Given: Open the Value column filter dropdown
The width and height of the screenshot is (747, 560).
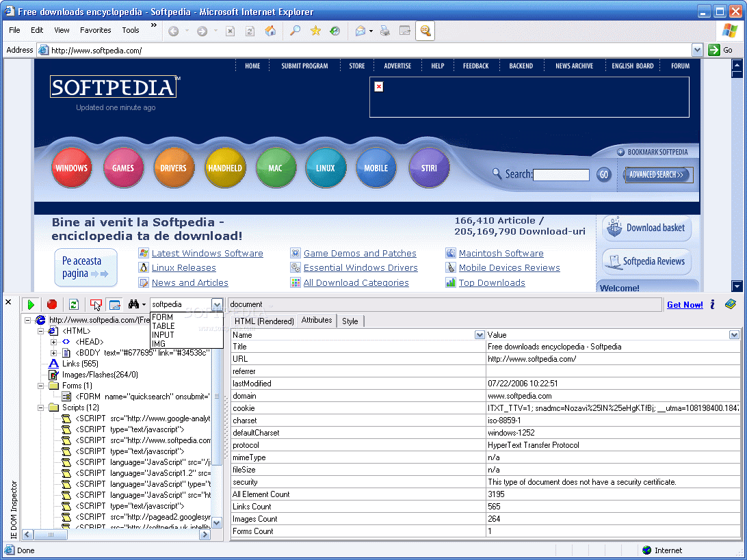Looking at the screenshot, I should [733, 335].
